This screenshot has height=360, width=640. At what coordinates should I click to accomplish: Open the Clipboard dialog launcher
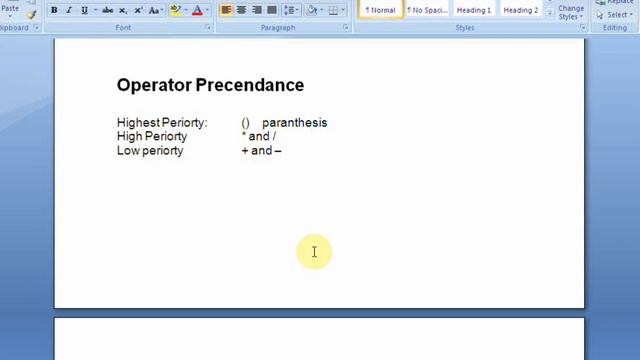36,27
